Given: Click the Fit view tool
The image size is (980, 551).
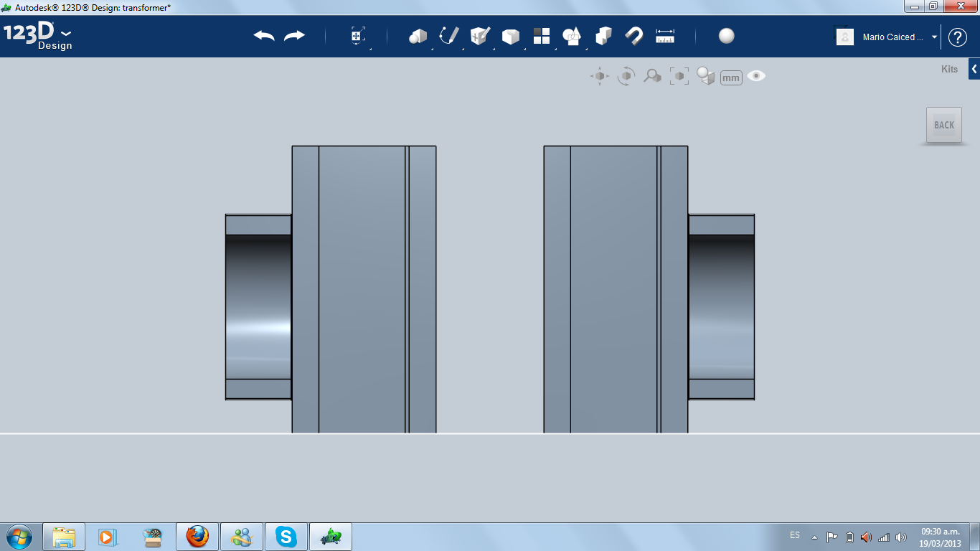Looking at the screenshot, I should [x=679, y=76].
